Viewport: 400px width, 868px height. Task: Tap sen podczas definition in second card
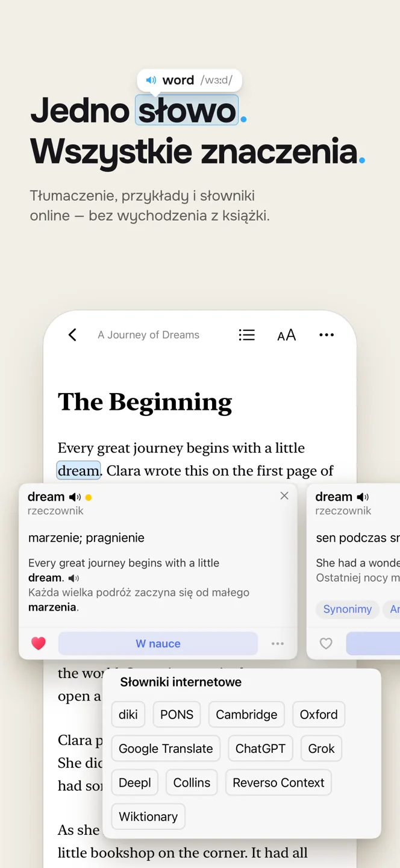tap(357, 538)
